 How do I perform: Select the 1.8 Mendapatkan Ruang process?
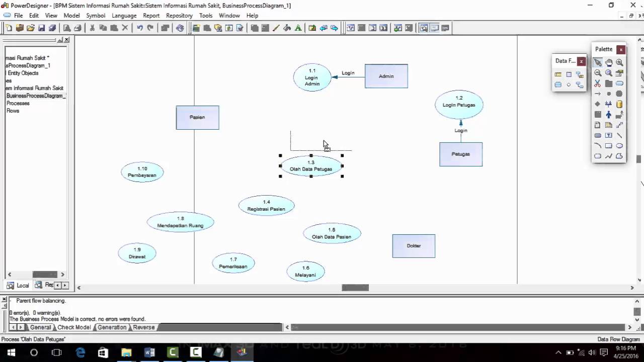[x=180, y=222]
